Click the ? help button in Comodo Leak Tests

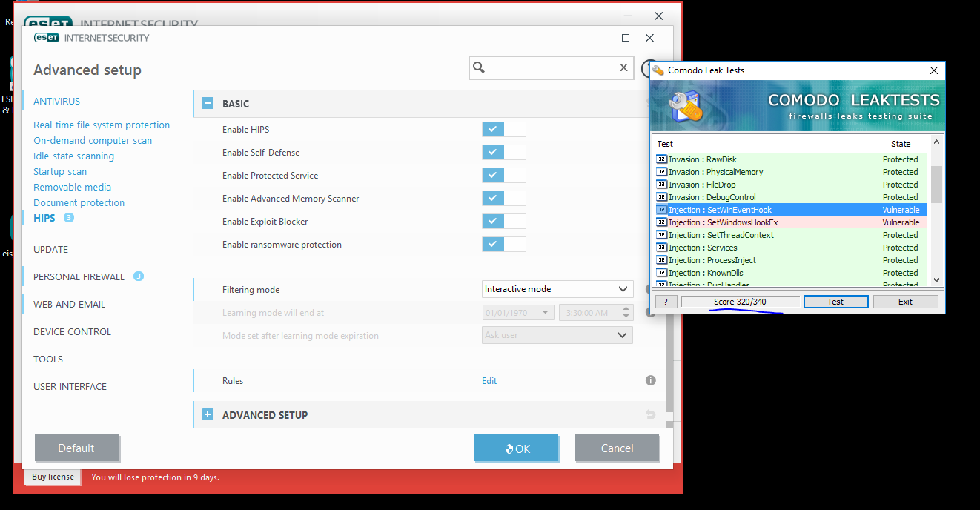[666, 302]
